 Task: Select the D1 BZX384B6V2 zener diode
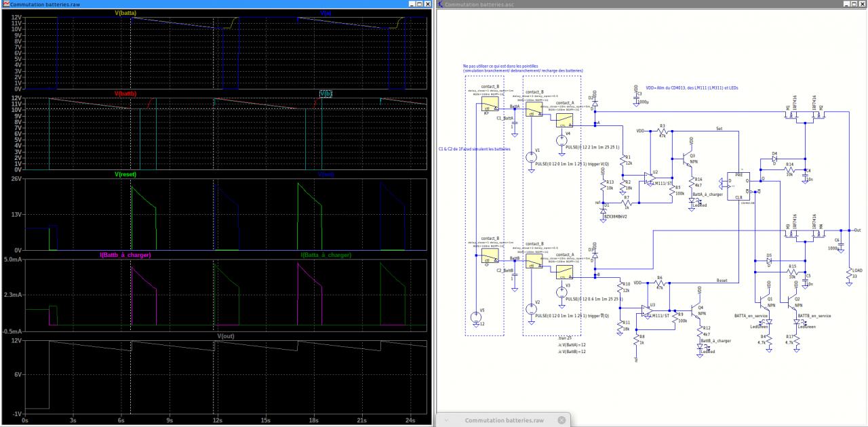click(x=604, y=211)
